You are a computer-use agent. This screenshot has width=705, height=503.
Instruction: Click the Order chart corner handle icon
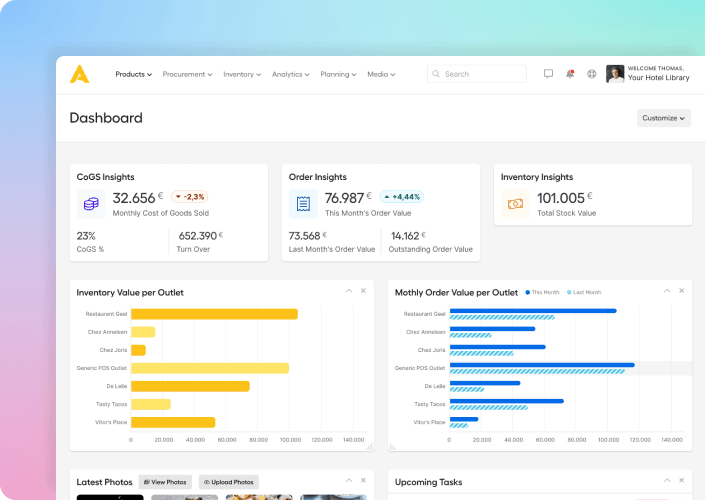pyautogui.click(x=393, y=446)
